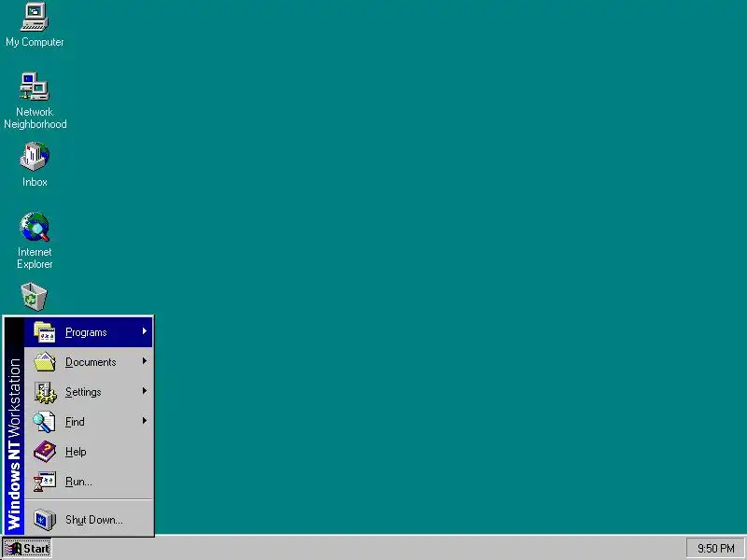
Task: Expand the Find submenu arrow
Action: click(145, 421)
